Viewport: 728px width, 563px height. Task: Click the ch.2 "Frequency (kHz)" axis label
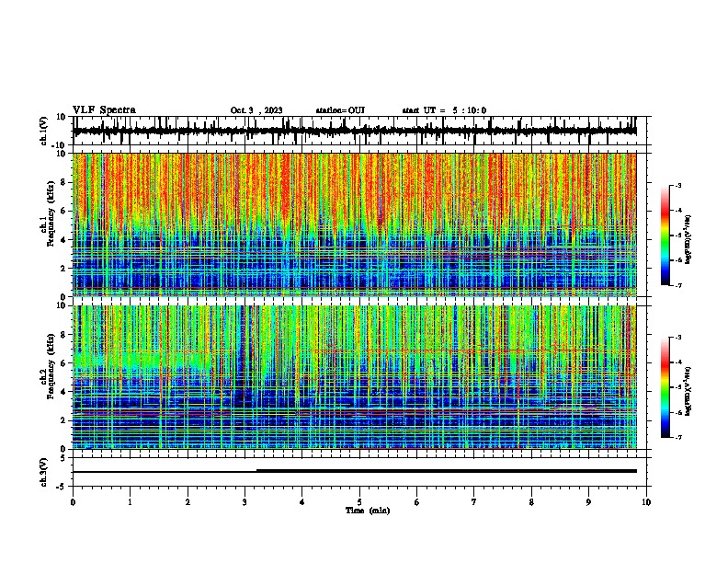pos(51,366)
